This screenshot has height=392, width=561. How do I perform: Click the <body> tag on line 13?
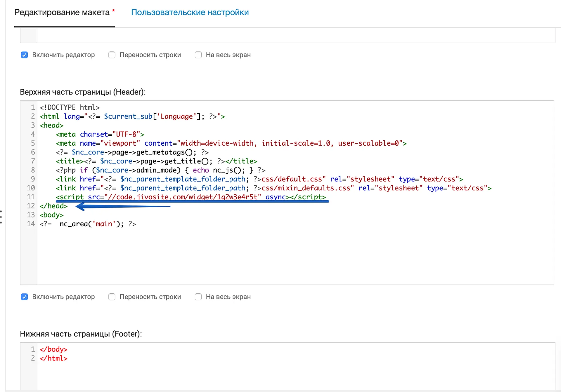(52, 215)
